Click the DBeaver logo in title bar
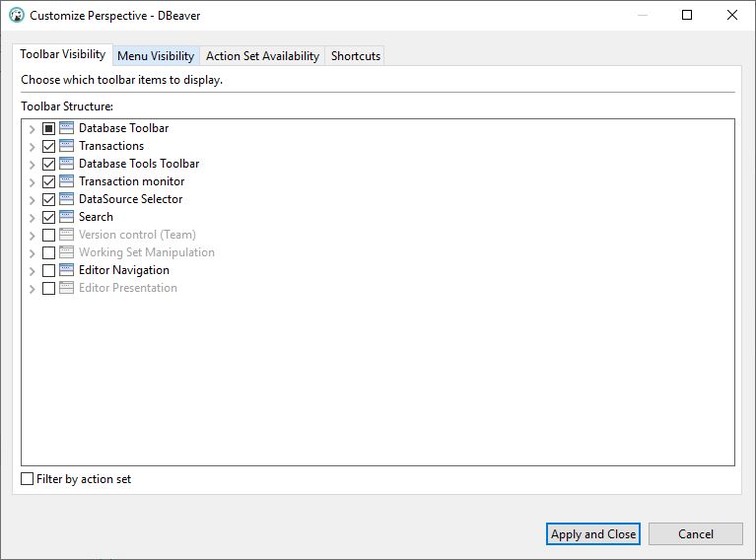Screen dimensions: 756x560 point(17,16)
